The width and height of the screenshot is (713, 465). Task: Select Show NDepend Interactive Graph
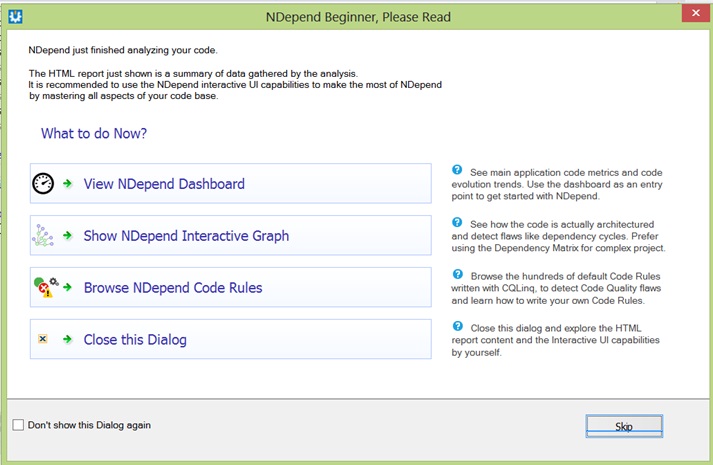(x=231, y=235)
